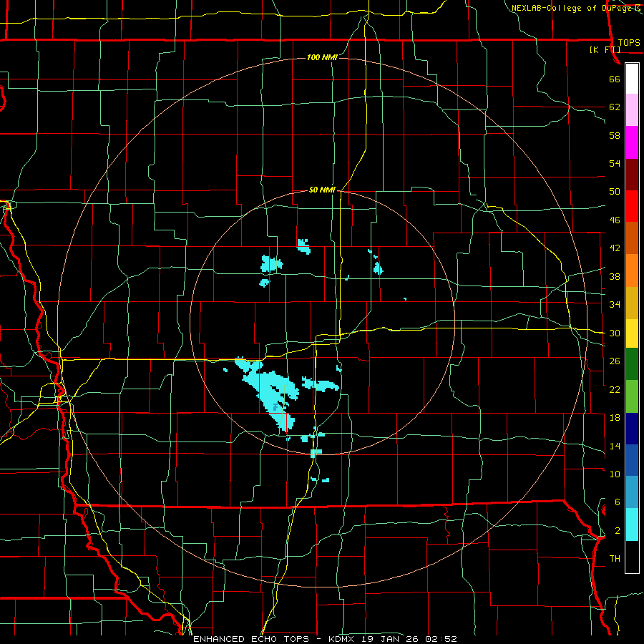This screenshot has height=644, width=644.
Task: Click the white swatch on the tops scale
Action: pos(632,79)
